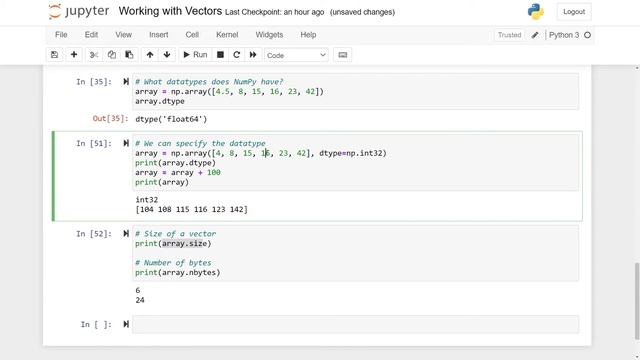
Task: Click the Logout button
Action: (574, 12)
